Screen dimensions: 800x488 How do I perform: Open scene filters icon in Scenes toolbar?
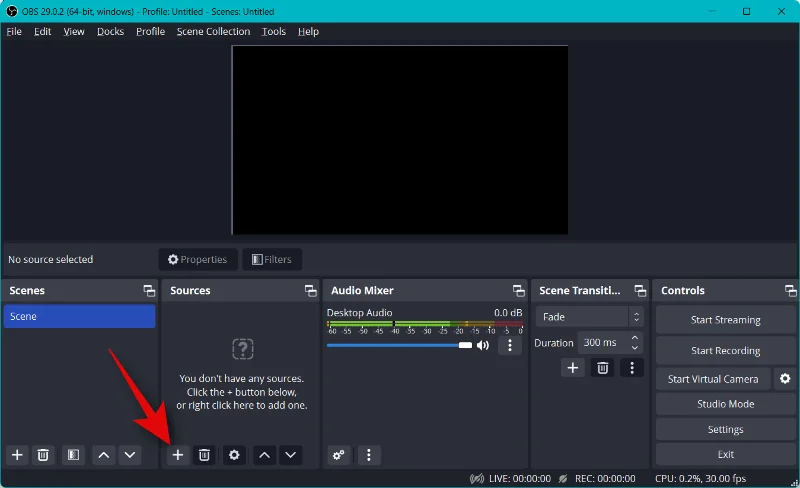[x=73, y=455]
